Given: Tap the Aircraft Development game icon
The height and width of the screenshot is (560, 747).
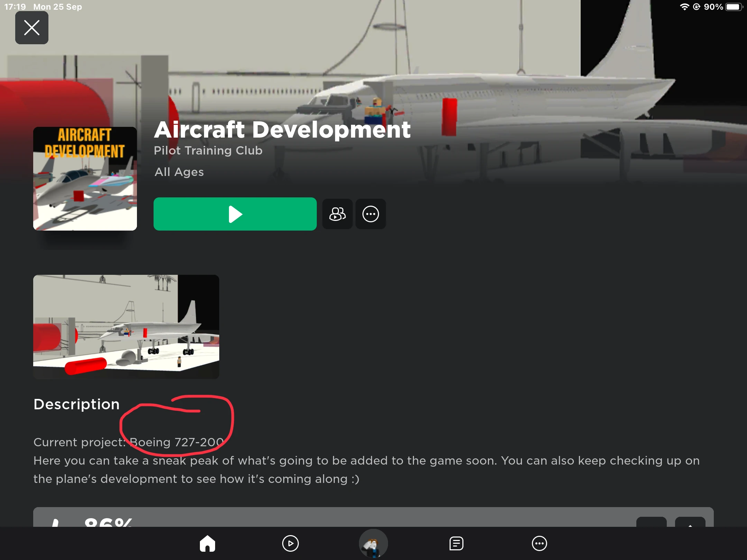Looking at the screenshot, I should (x=85, y=178).
